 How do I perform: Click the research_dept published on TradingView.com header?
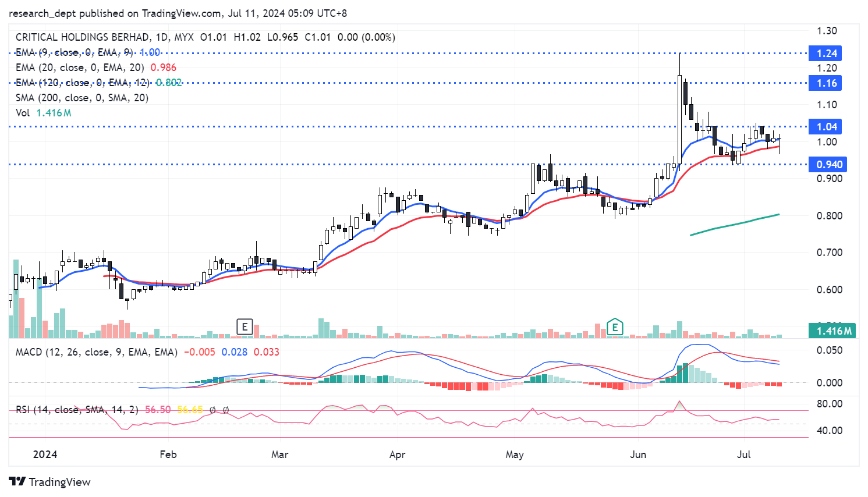coord(115,13)
